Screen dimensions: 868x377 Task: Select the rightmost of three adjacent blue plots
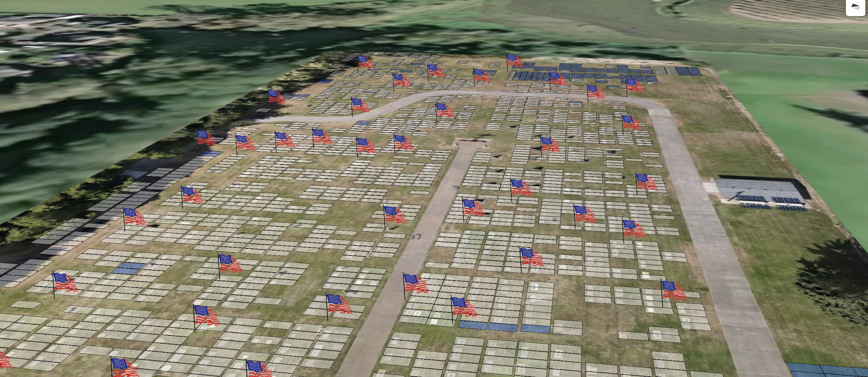(535, 329)
